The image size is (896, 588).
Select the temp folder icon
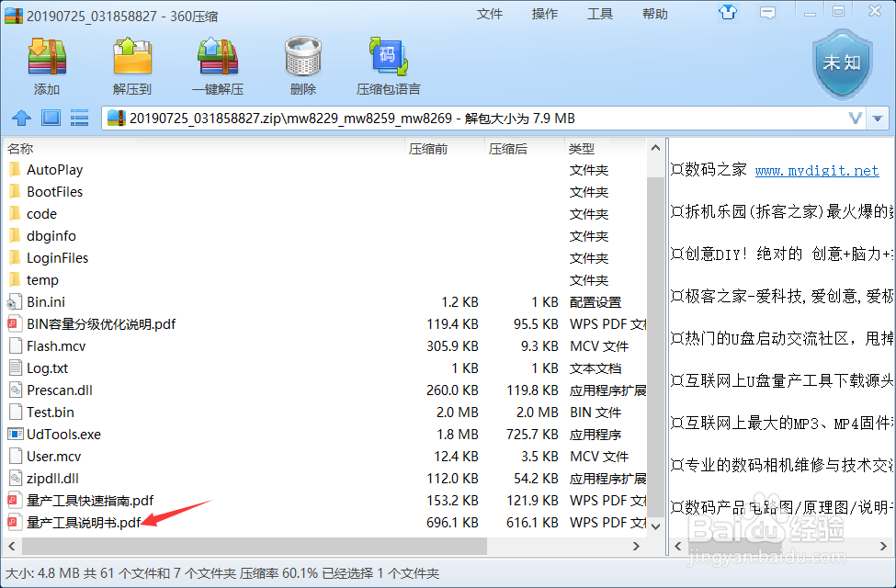(15, 280)
